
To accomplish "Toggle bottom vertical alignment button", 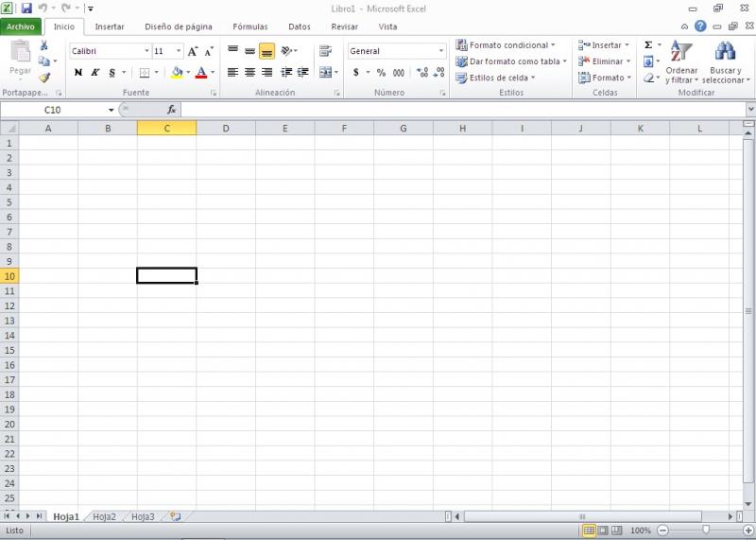I will [x=266, y=51].
